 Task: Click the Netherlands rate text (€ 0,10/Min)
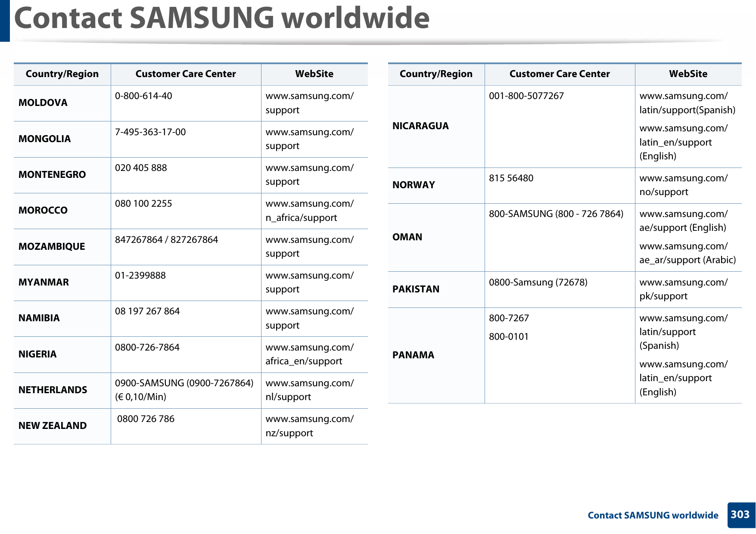(x=140, y=397)
